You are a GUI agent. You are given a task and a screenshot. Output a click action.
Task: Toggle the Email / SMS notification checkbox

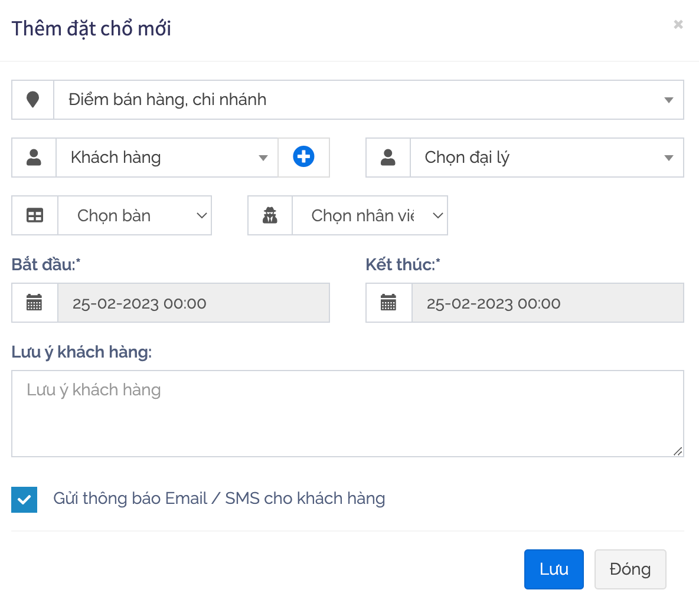pyautogui.click(x=24, y=499)
